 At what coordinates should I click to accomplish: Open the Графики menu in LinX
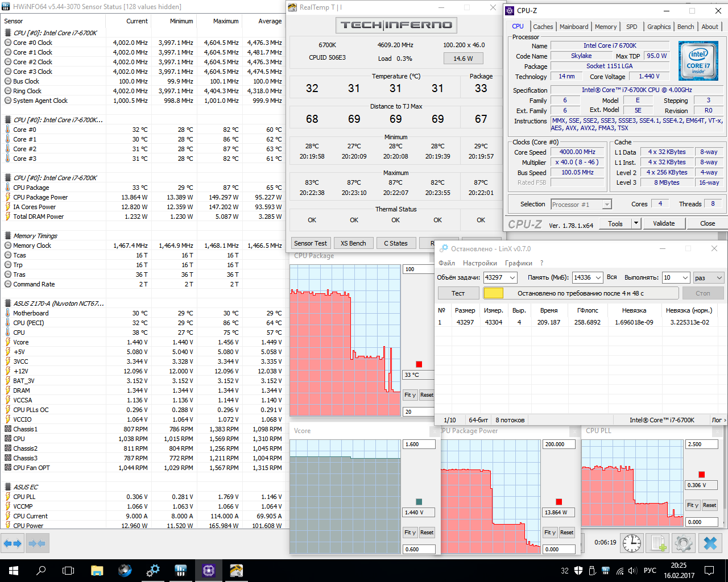point(519,263)
